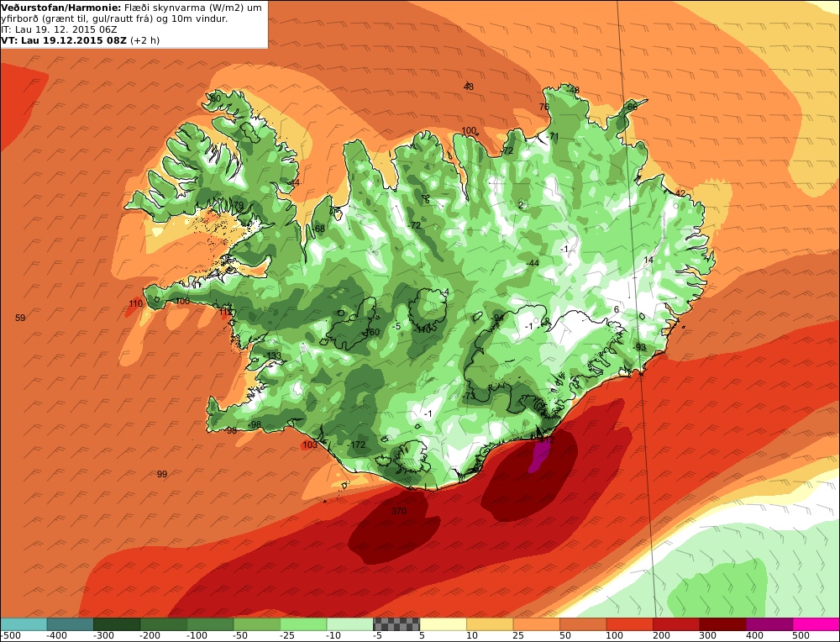Image resolution: width=840 pixels, height=642 pixels.
Task: Click the legend label -500
Action: point(11,635)
